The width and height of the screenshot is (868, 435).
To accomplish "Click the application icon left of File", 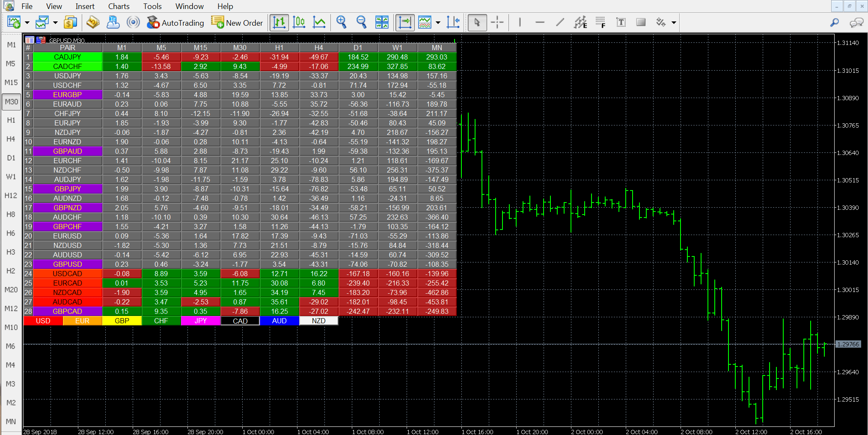I will tap(9, 6).
